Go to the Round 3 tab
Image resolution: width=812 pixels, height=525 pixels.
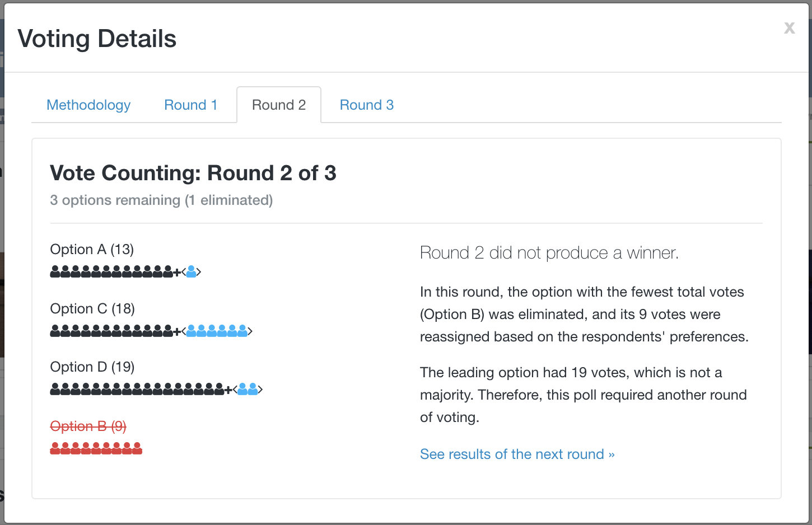pyautogui.click(x=367, y=105)
